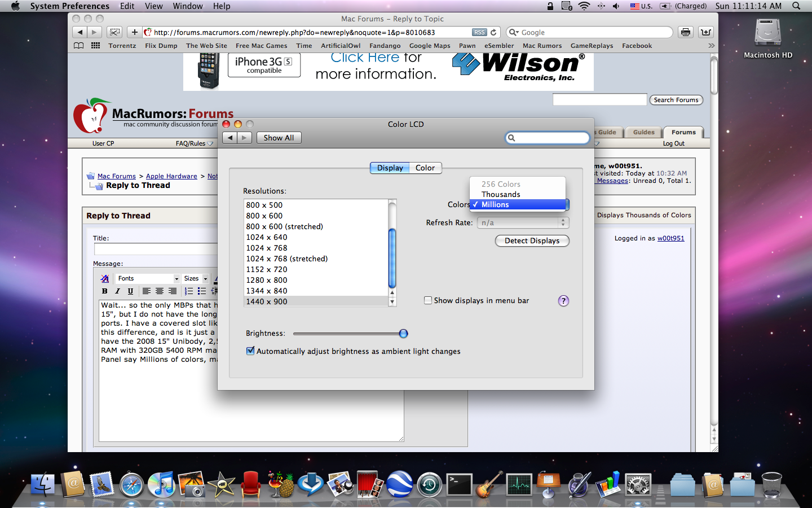Click Safari's Show All Bookmarks book icon
This screenshot has width=812, height=508.
tap(79, 46)
